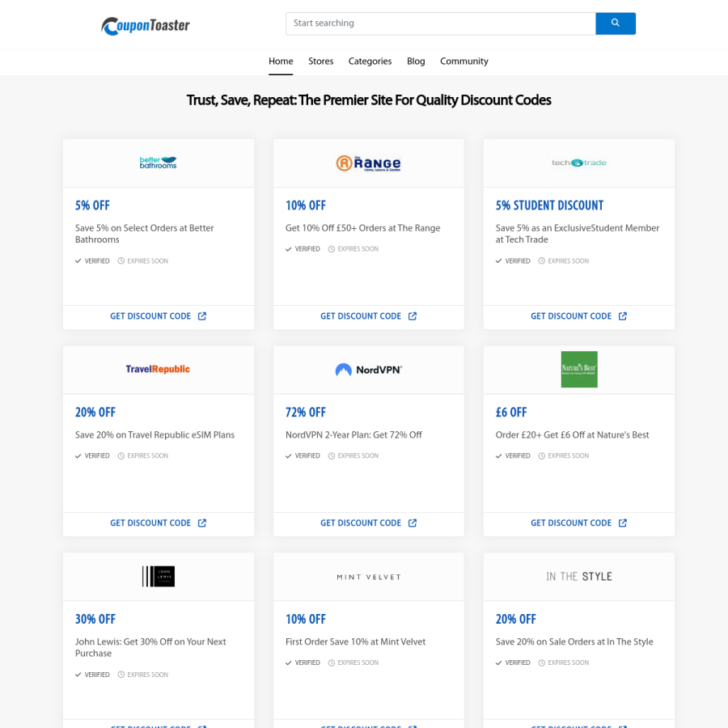Click Verified checkmark on NordVPN card
This screenshot has height=728, width=728.
(288, 456)
